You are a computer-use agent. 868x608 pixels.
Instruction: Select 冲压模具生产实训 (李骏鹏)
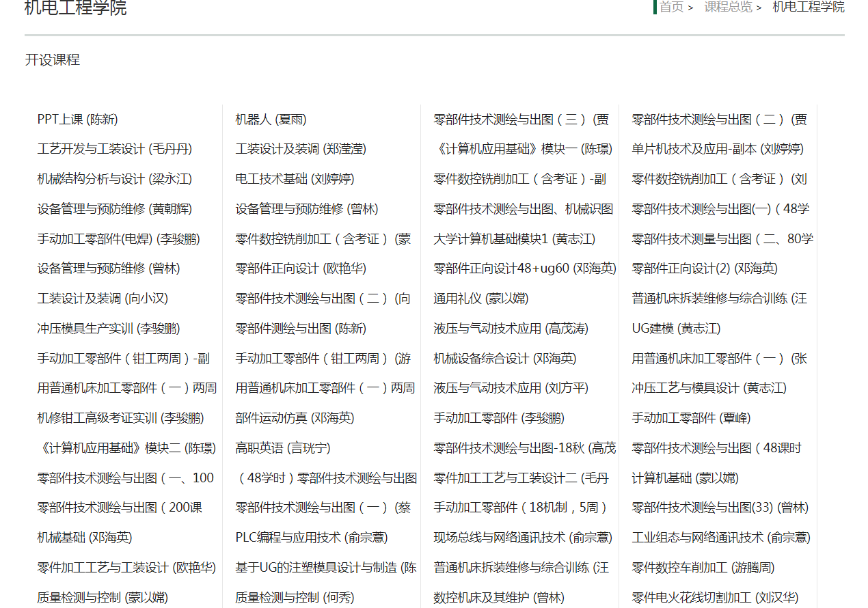coord(108,328)
